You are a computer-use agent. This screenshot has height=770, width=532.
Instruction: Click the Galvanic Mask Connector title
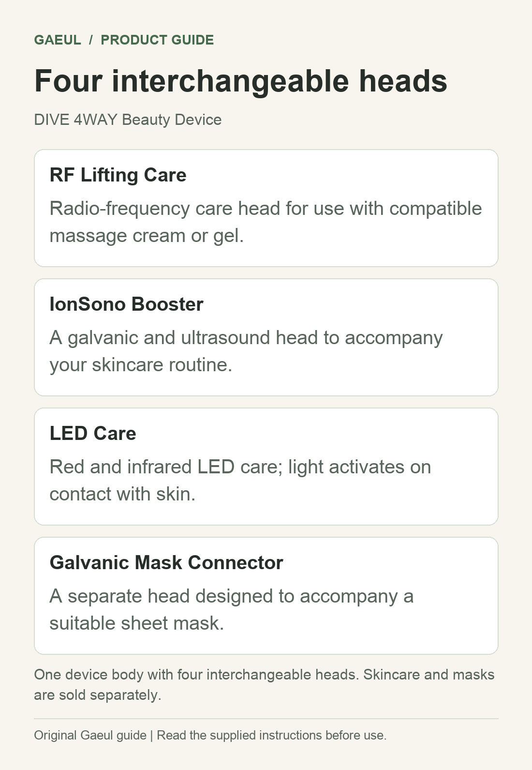point(166,562)
